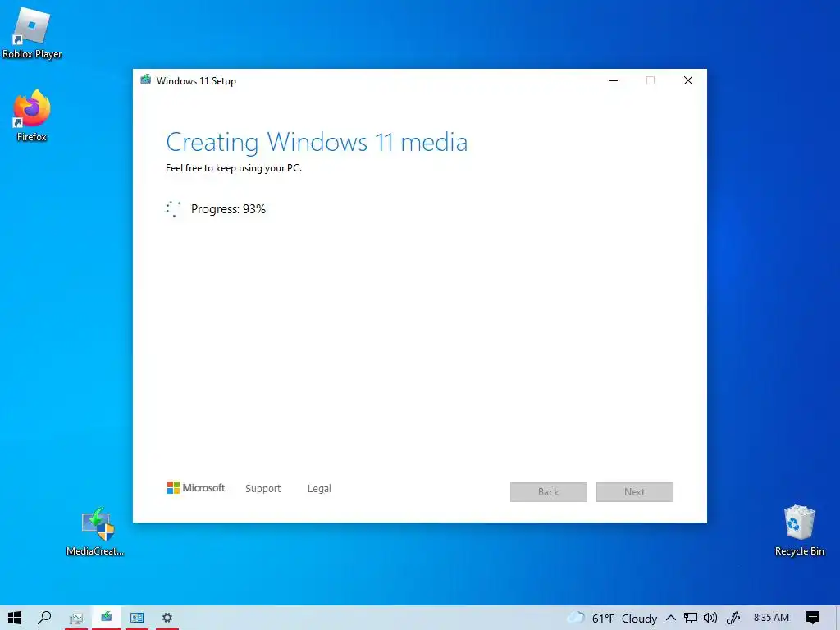The height and width of the screenshot is (630, 840).
Task: Minimize the Windows 11 Setup window
Action: point(614,80)
